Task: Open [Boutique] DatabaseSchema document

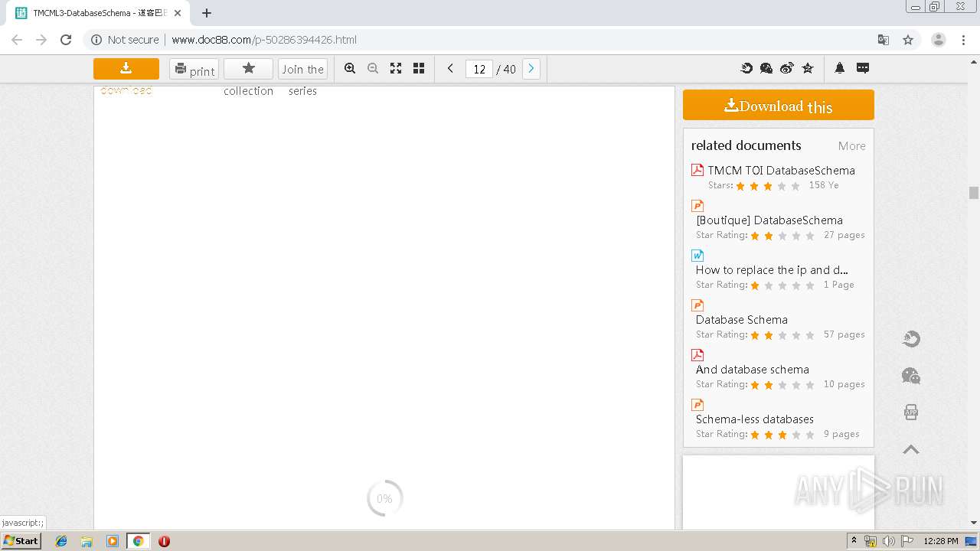Action: [769, 220]
